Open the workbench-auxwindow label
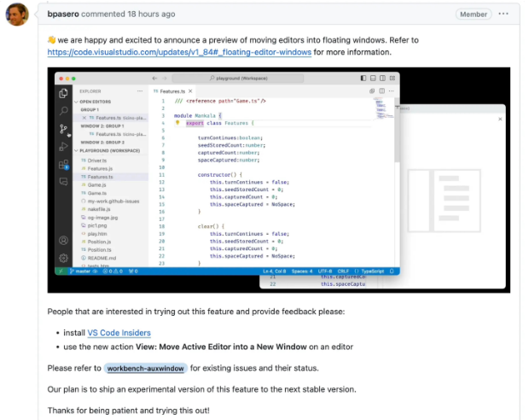This screenshot has width=529, height=420. pyautogui.click(x=145, y=368)
